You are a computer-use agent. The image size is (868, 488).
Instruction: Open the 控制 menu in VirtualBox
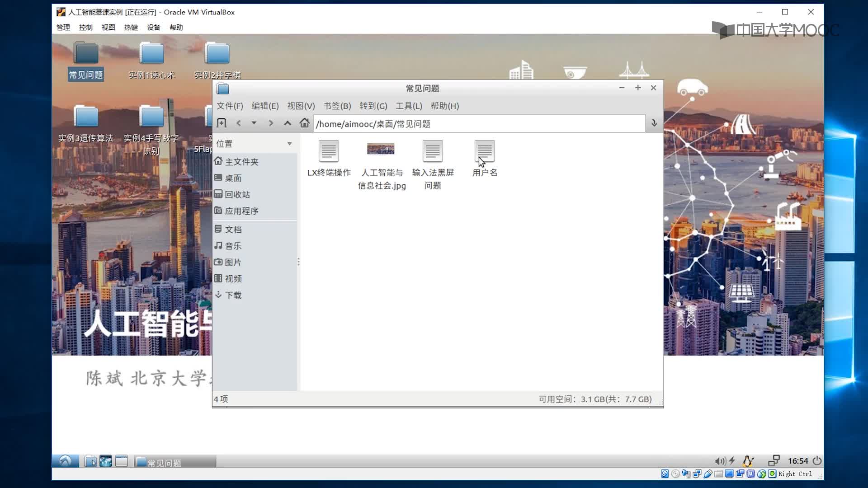pyautogui.click(x=85, y=27)
